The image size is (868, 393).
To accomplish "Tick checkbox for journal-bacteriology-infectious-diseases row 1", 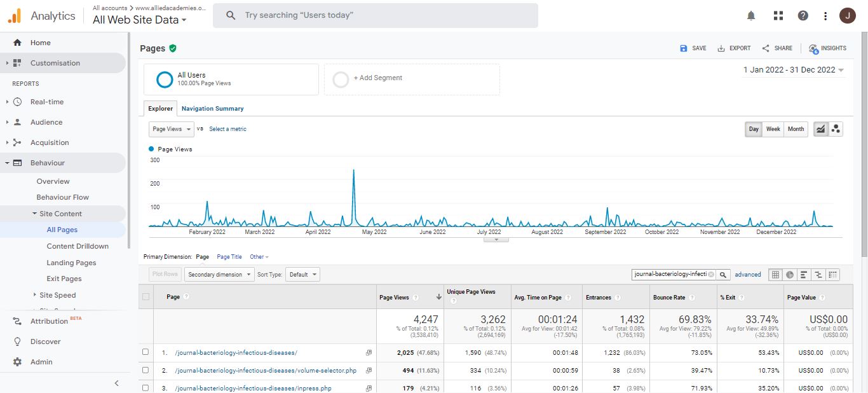I will click(x=146, y=352).
